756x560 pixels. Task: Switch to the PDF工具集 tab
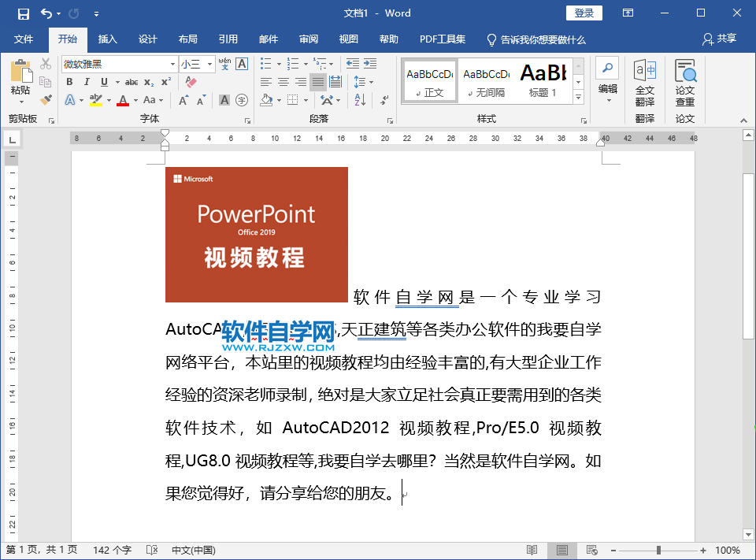pos(443,39)
